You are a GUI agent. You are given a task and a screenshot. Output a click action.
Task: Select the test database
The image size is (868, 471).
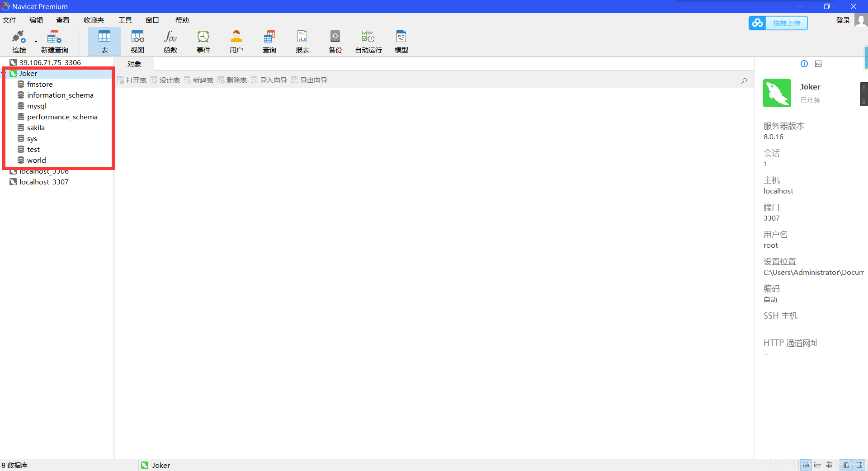point(33,149)
